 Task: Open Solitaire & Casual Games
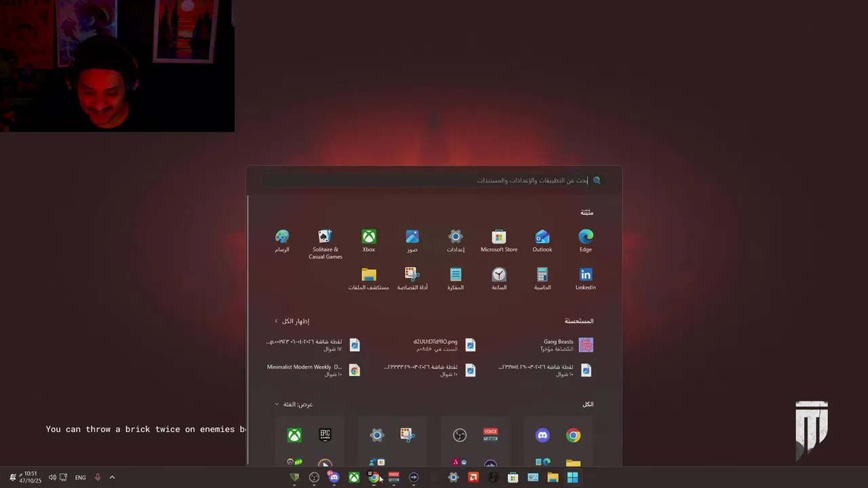[325, 244]
